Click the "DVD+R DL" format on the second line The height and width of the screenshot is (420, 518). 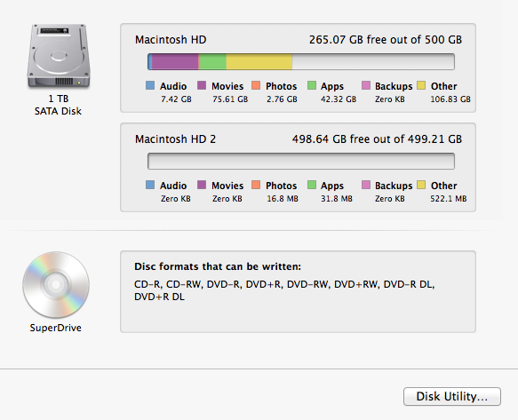tap(159, 297)
